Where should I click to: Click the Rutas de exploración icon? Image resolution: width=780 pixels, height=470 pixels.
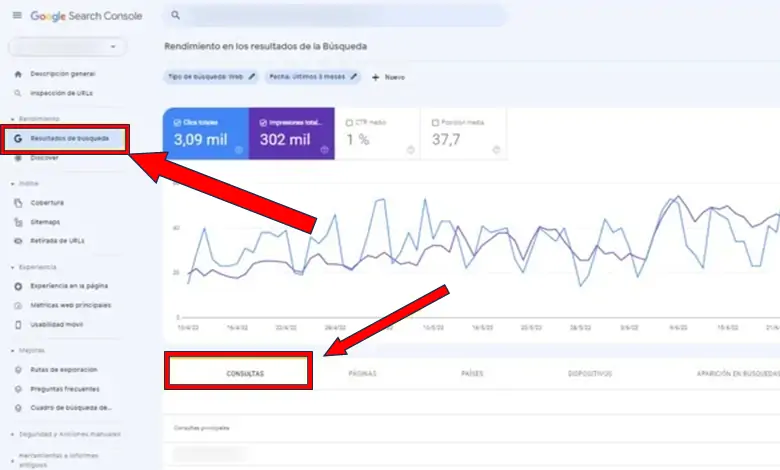click(18, 370)
